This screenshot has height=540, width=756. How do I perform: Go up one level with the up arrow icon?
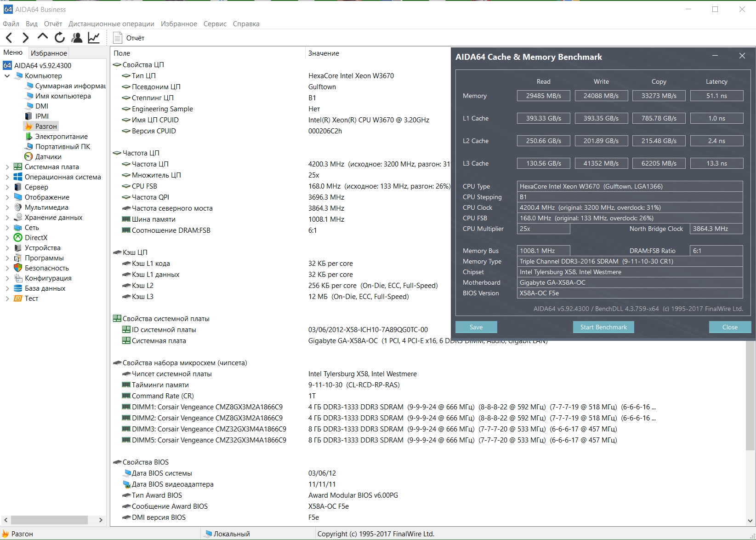pos(43,37)
